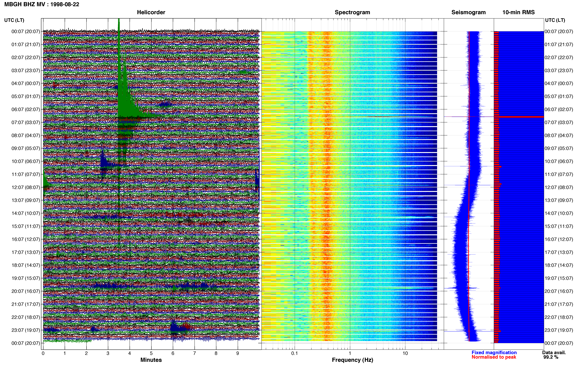Click the right '00:07 (20:07)' bottom time label
The height and width of the screenshot is (368, 588).
(559, 343)
